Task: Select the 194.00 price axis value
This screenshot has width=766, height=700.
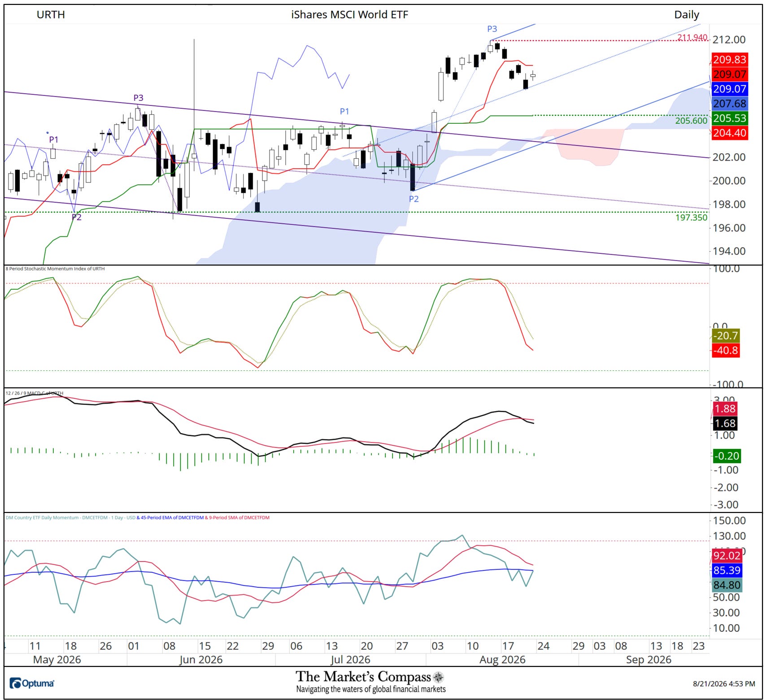Action: point(729,251)
